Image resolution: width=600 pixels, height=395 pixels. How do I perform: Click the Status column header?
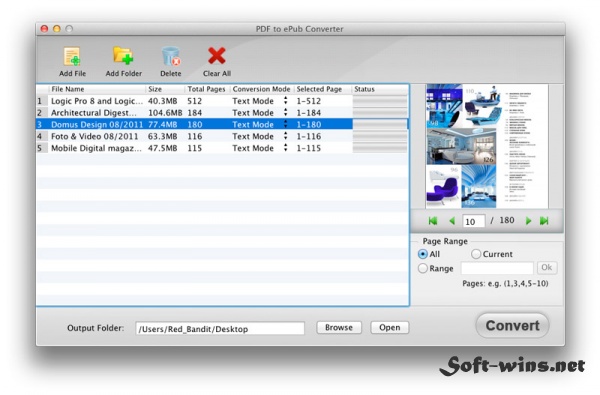380,89
